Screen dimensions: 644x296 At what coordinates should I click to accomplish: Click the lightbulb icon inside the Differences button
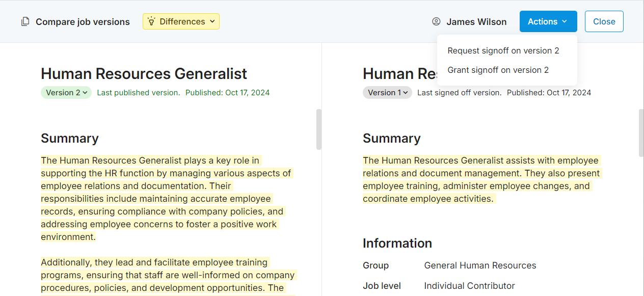[x=151, y=21]
